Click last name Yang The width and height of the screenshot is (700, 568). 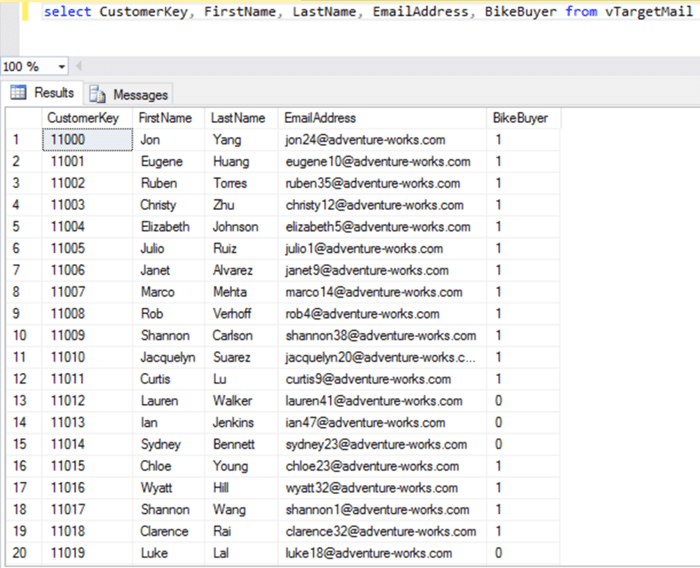227,140
